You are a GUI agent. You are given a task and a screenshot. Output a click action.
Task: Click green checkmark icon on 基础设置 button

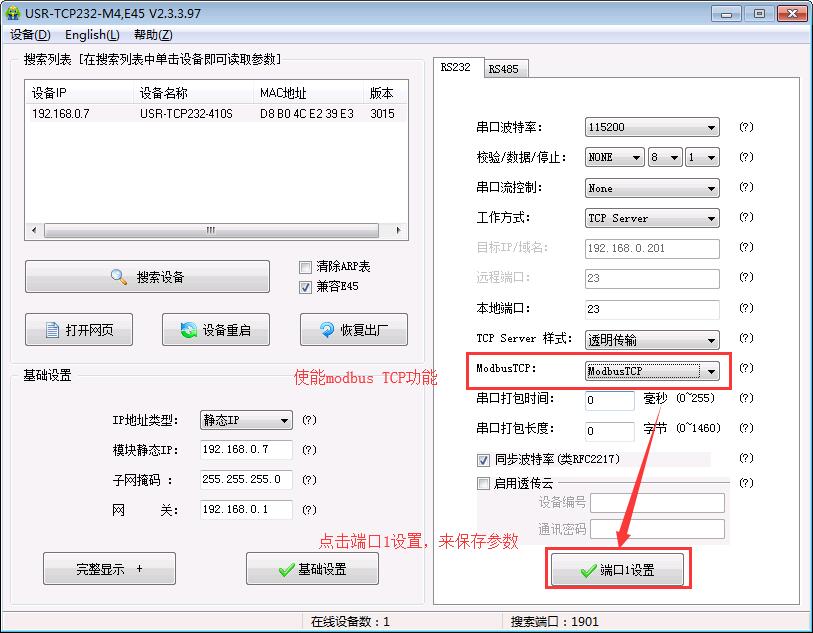pyautogui.click(x=286, y=570)
